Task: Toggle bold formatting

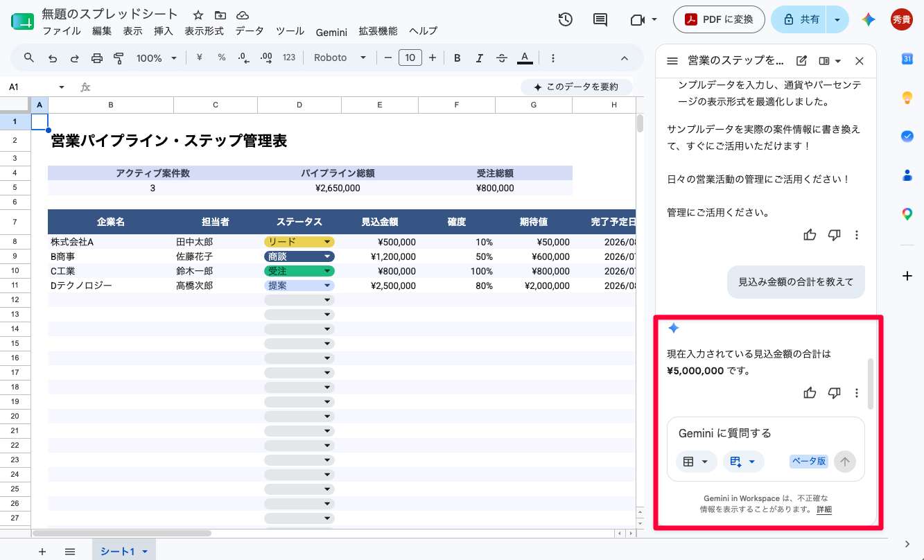Action: tap(457, 58)
